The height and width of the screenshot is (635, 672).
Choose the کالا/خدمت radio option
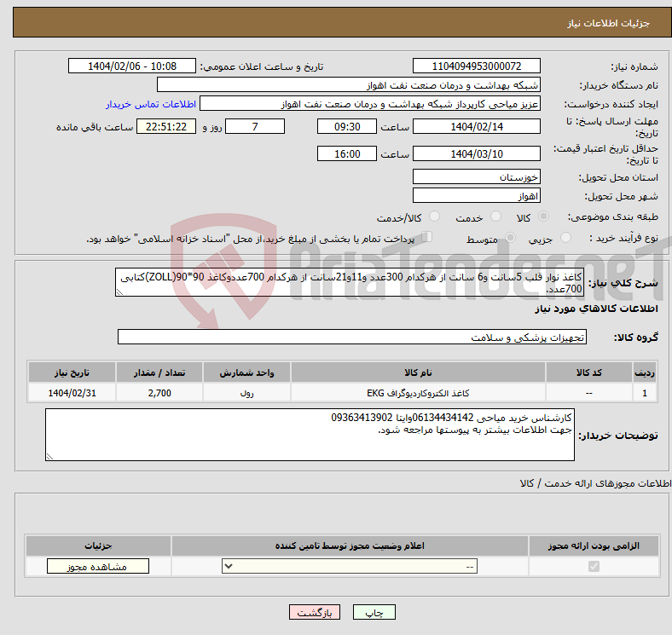coord(433,217)
